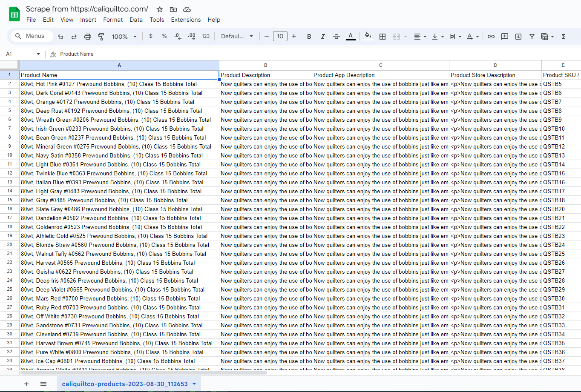Star this spreadsheet document
The image size is (581, 392).
[x=160, y=9]
